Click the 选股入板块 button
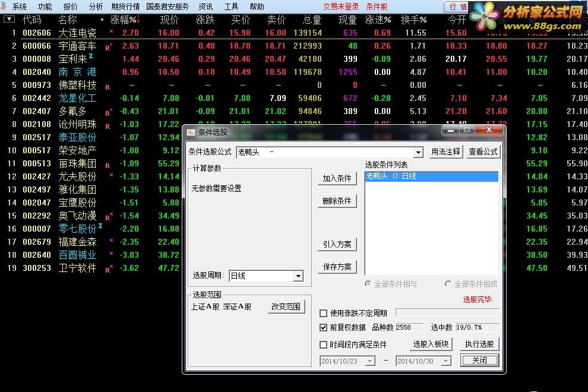 (431, 344)
